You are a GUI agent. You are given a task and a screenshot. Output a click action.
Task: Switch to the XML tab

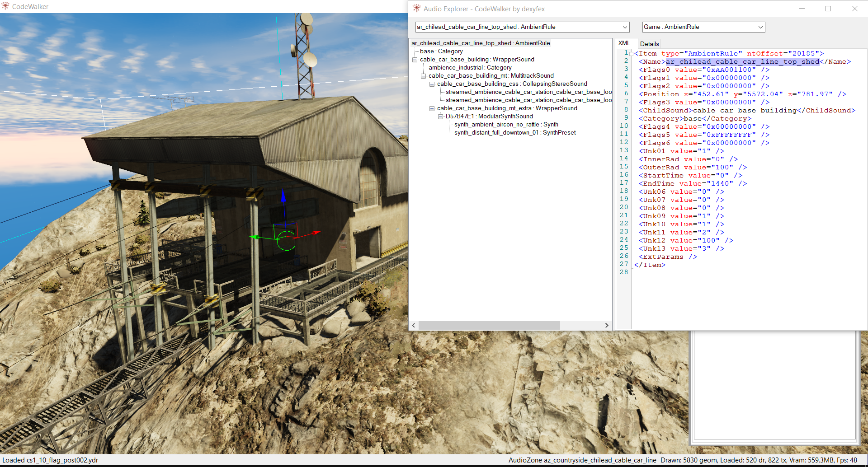624,43
